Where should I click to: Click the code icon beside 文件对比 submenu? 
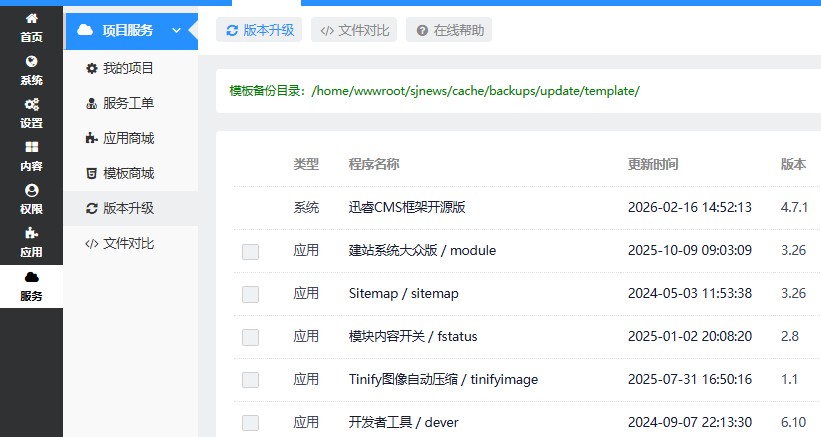click(x=92, y=243)
